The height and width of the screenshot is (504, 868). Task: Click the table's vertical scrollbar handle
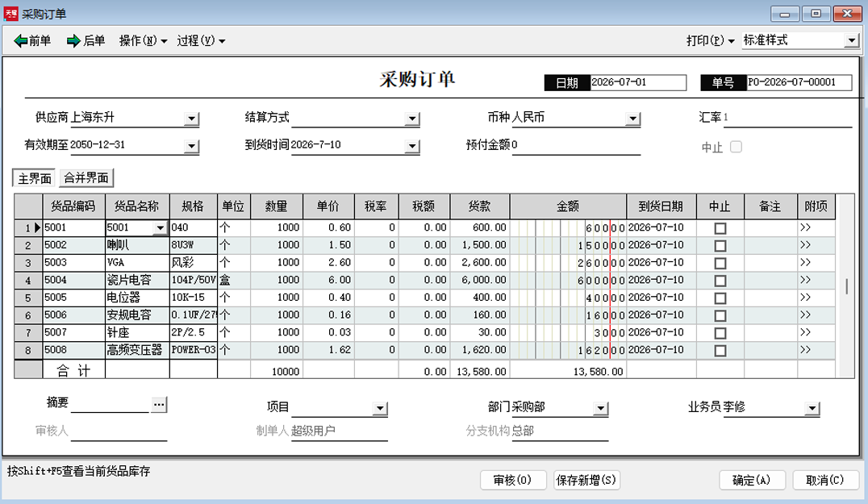click(846, 286)
